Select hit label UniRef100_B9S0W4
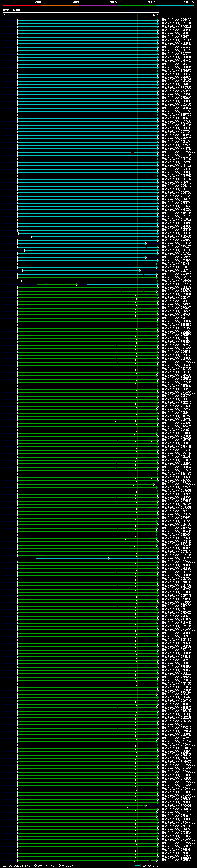Image resolution: width=197 pixels, height=868 pixels. (177, 294)
